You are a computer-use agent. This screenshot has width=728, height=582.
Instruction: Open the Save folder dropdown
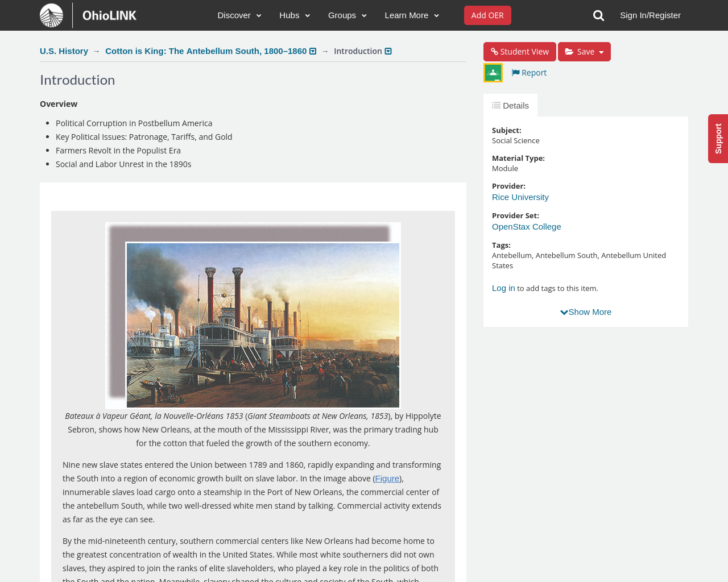(x=584, y=52)
